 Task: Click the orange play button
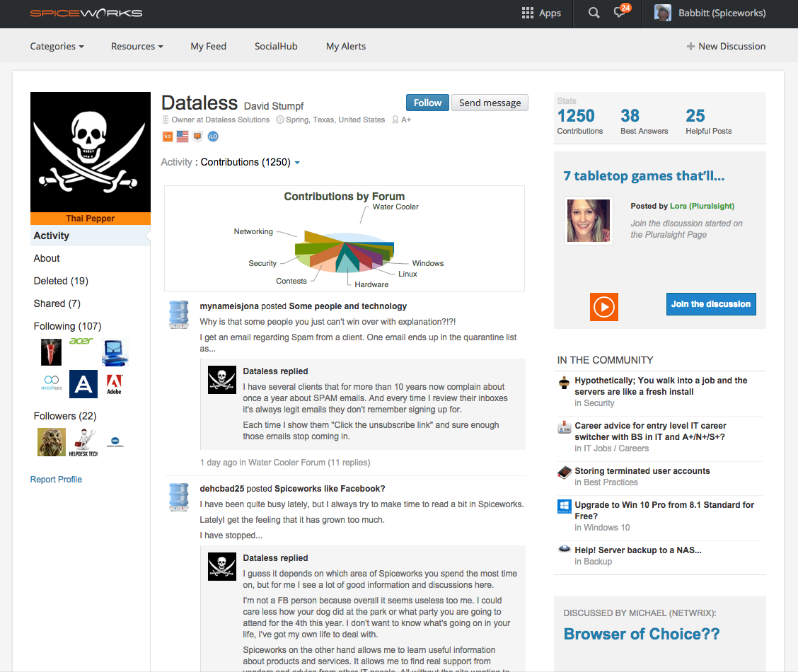(604, 307)
